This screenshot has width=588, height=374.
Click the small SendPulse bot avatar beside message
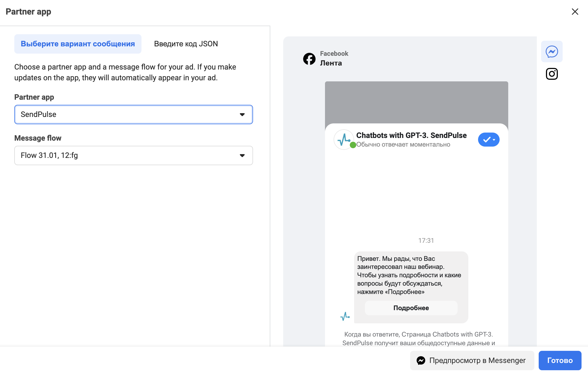(x=345, y=316)
